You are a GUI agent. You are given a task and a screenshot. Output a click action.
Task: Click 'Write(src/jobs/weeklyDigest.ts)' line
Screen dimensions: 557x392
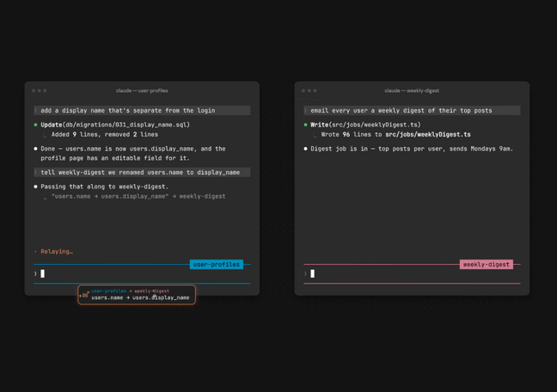pos(365,125)
